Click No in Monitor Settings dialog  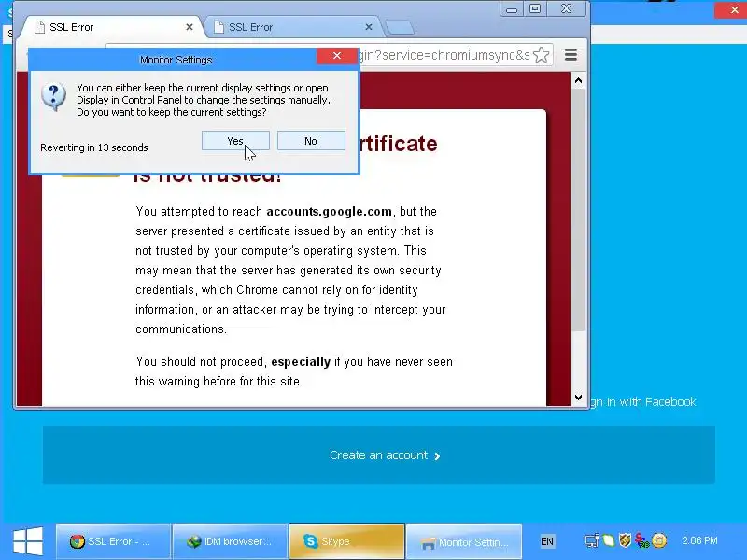pyautogui.click(x=311, y=141)
